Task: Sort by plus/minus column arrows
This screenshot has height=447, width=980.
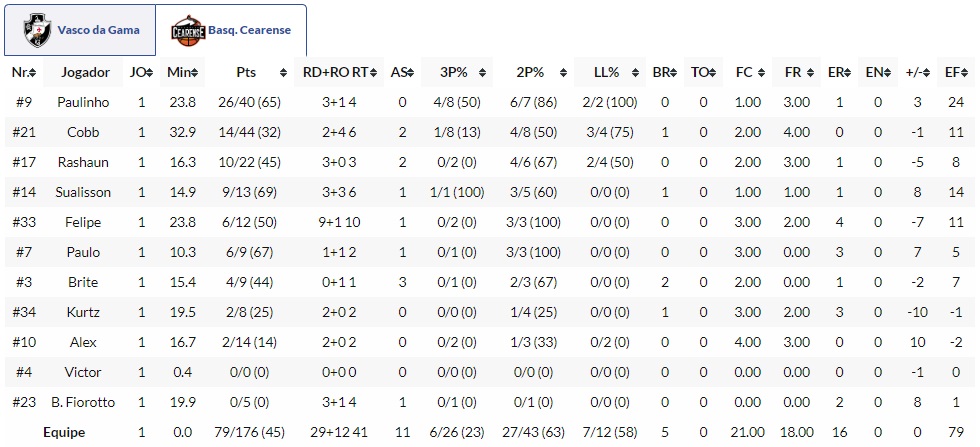Action: coord(930,73)
